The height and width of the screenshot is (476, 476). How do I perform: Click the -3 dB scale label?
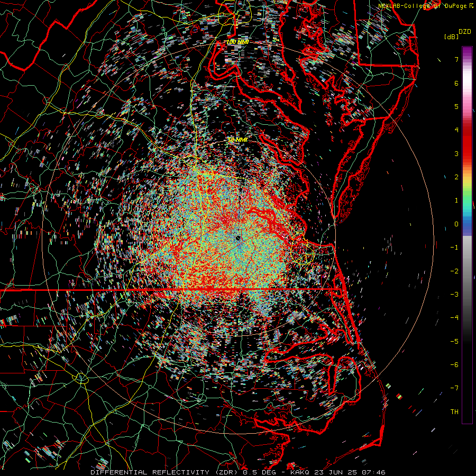(x=454, y=295)
